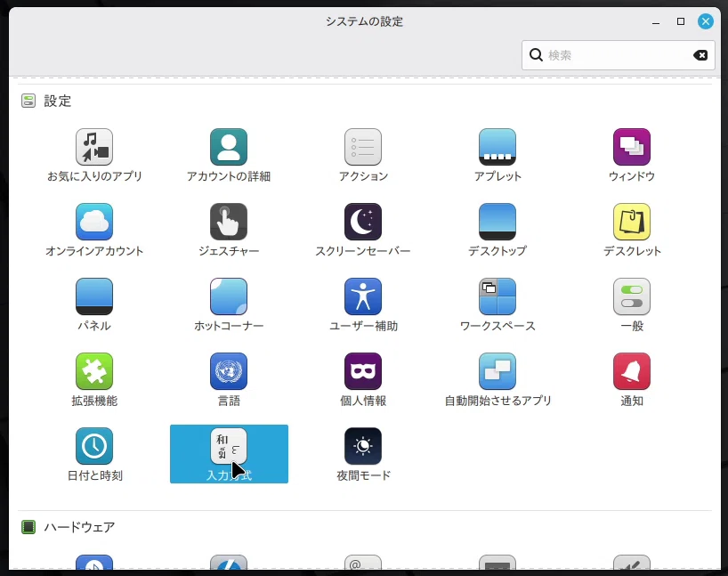Viewport: 728px width, 576px height.
Task: Click the 設定 section heading
Action: coord(57,101)
